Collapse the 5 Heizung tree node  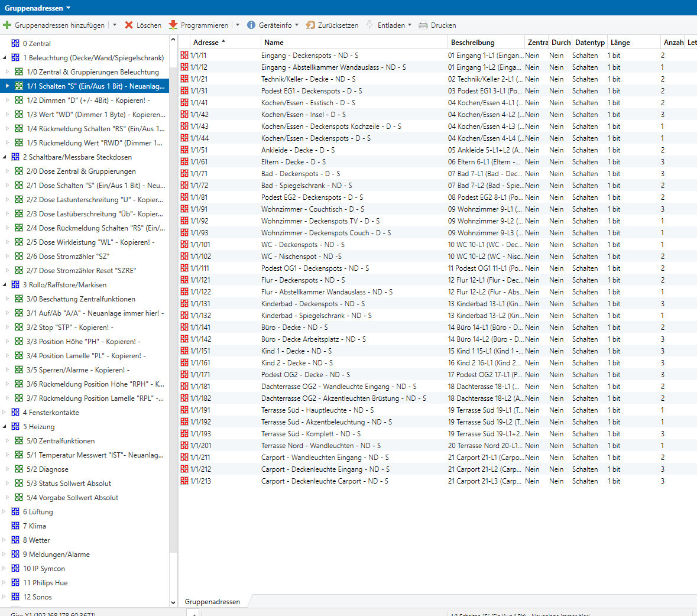point(5,427)
